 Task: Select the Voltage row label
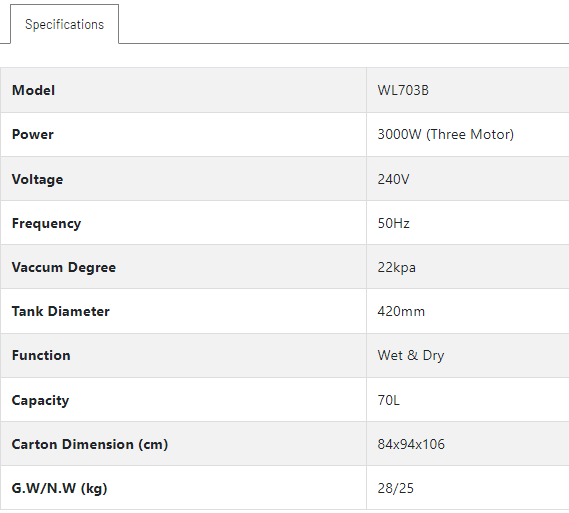coord(37,179)
